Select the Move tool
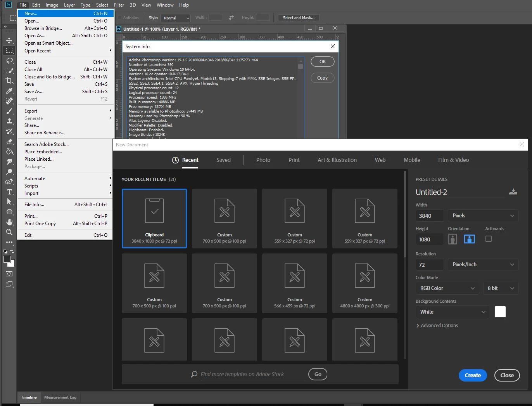 (9, 40)
